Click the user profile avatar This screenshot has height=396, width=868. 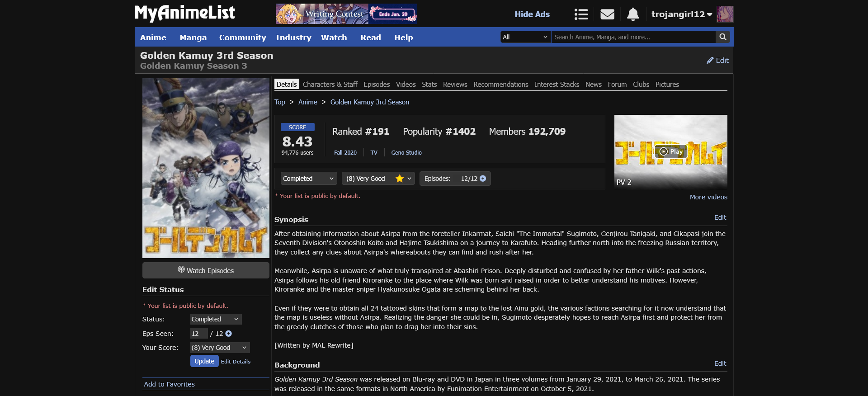tap(725, 14)
